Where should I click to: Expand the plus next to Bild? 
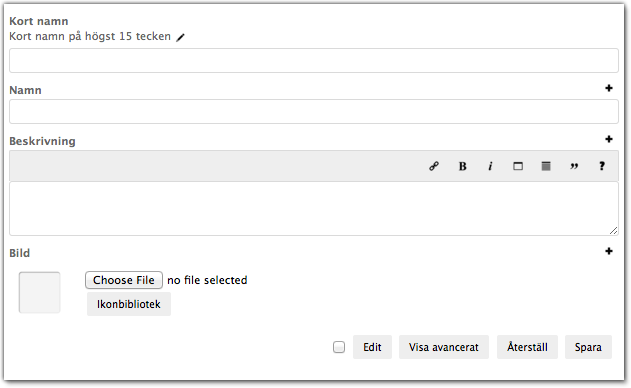tap(609, 251)
